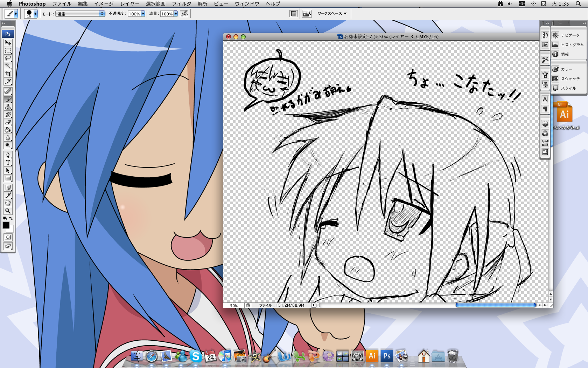The height and width of the screenshot is (368, 588).
Task: Open the status bar info arrow menu
Action: point(314,305)
